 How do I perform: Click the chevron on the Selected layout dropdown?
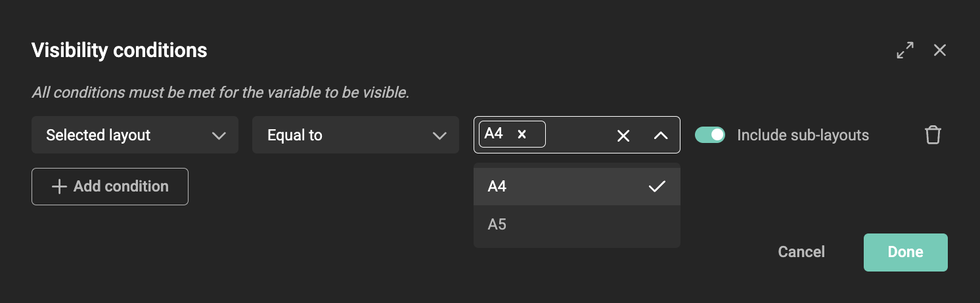tap(219, 136)
